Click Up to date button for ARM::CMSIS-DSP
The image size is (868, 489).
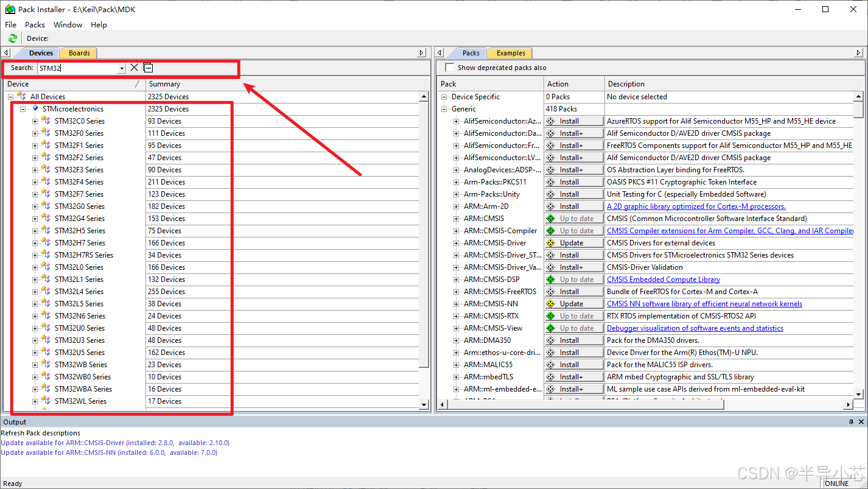coord(574,279)
